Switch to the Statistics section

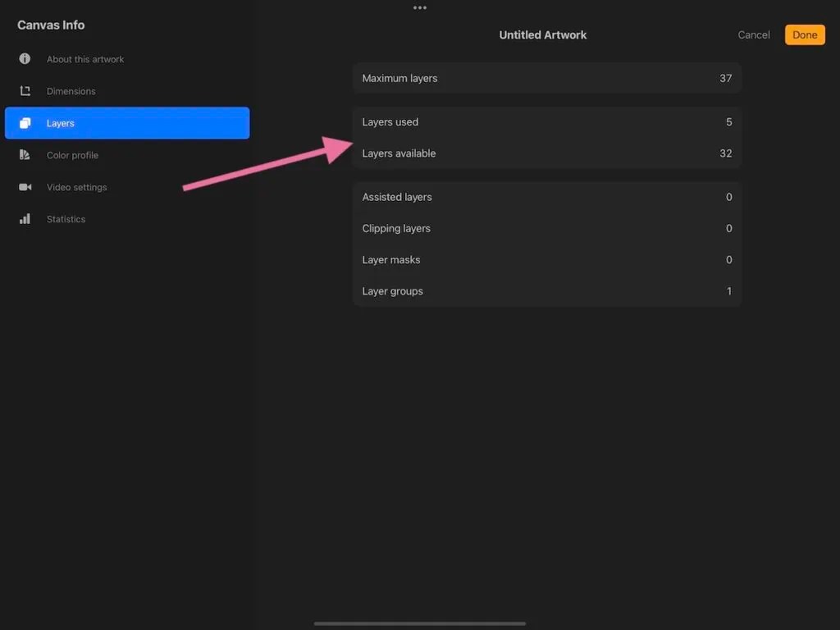point(66,219)
